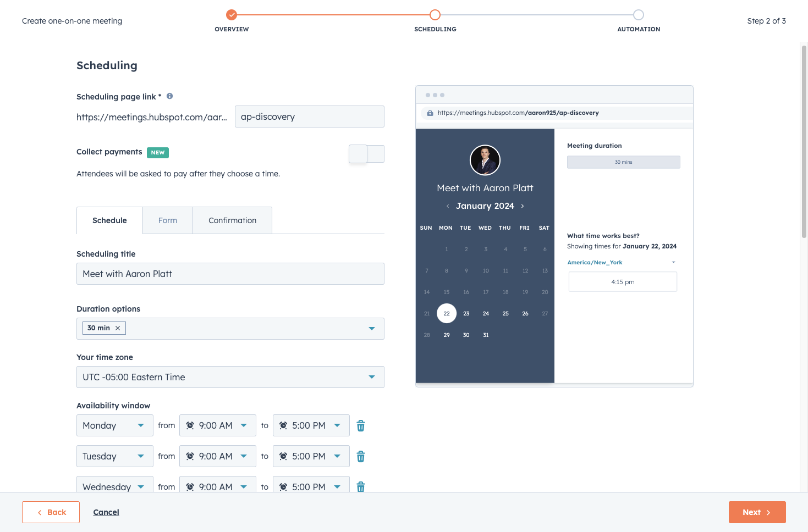Click the Automation step circle
Screen dimensions: 808x532
tap(639, 15)
